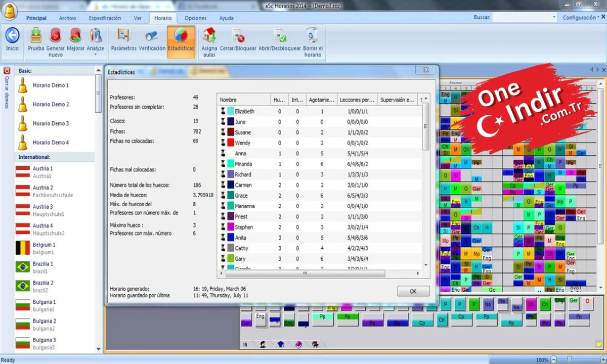The width and height of the screenshot is (607, 364).
Task: Open the Especificación ribbon tab
Action: point(105,18)
